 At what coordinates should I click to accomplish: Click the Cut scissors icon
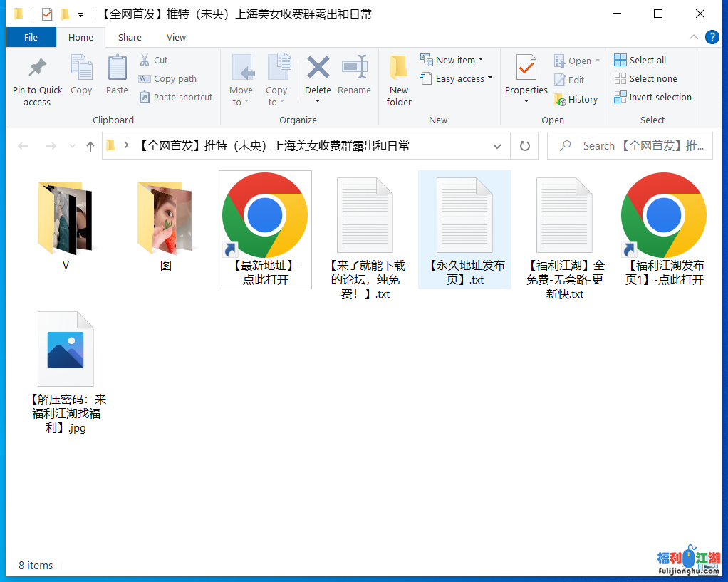[145, 61]
